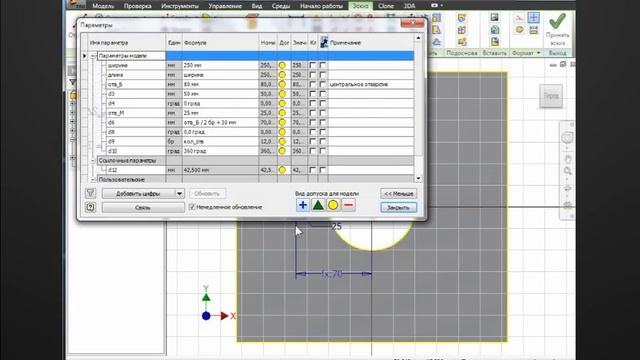Toggle the highlighted Center Point format icon
This screenshot has height=360, width=640.
(x=533, y=18)
